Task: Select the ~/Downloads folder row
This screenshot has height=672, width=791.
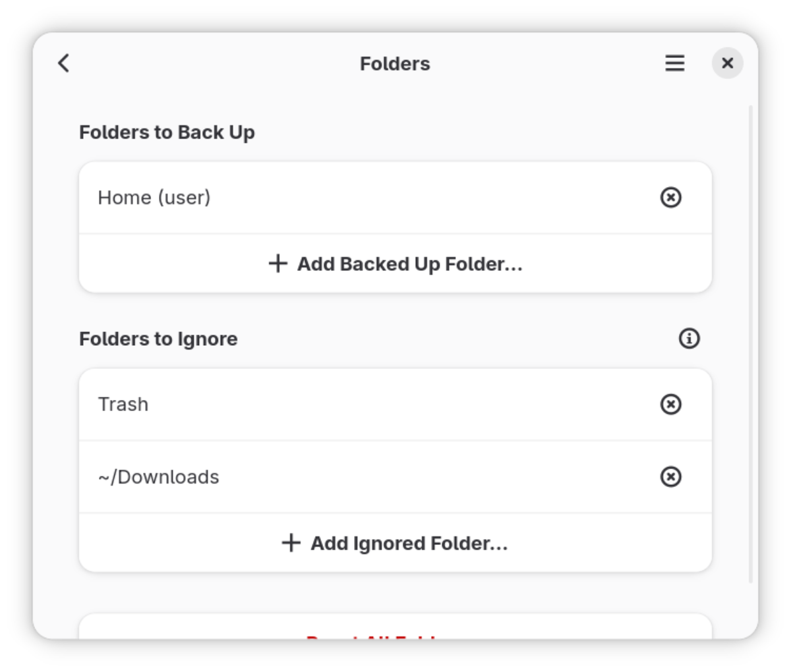Action: coord(330,477)
